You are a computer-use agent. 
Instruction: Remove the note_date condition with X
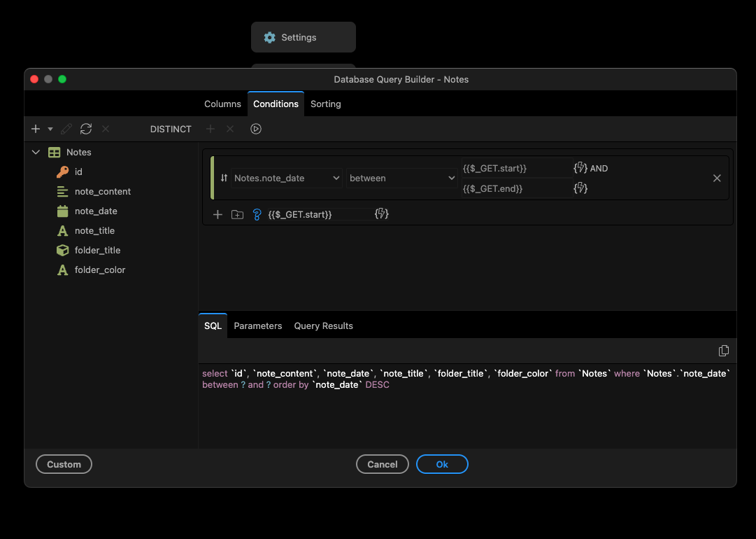tap(717, 178)
